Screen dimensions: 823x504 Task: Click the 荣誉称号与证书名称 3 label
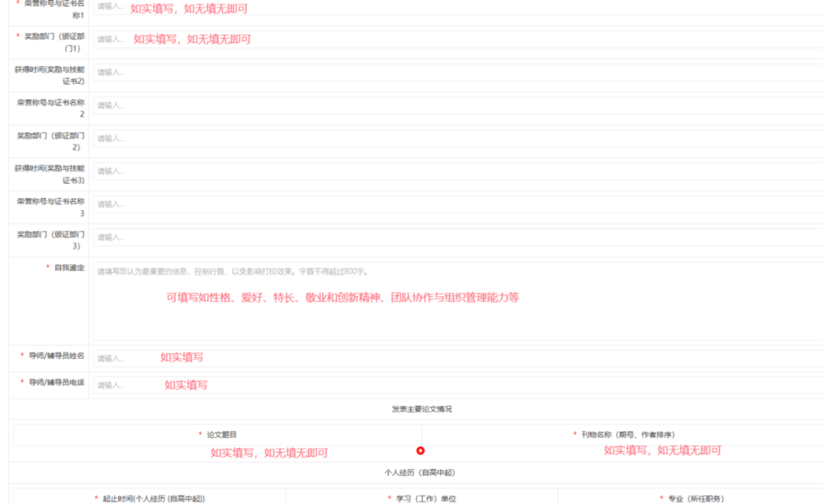pos(51,207)
